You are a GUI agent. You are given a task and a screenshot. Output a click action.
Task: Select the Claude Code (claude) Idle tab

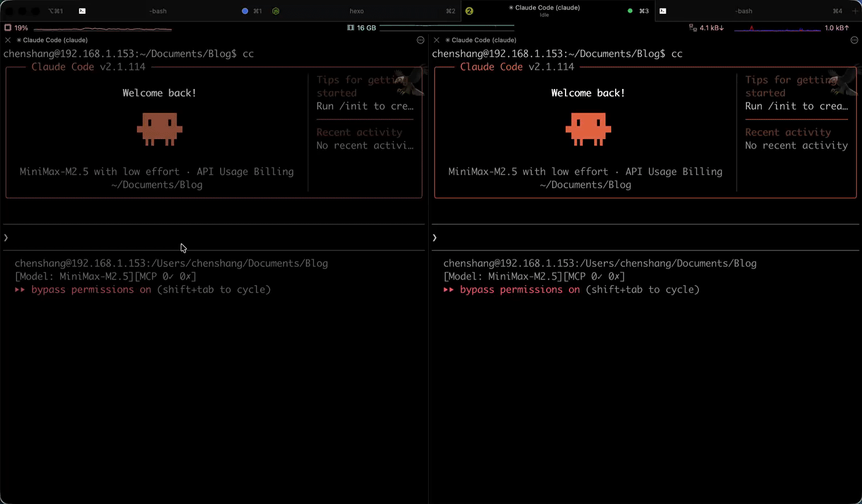point(544,10)
